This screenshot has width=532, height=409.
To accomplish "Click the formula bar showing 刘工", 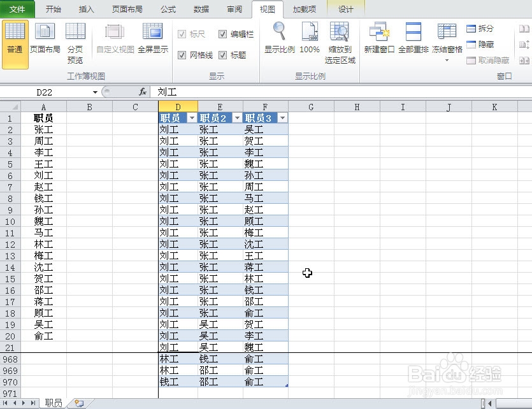I will pos(340,92).
